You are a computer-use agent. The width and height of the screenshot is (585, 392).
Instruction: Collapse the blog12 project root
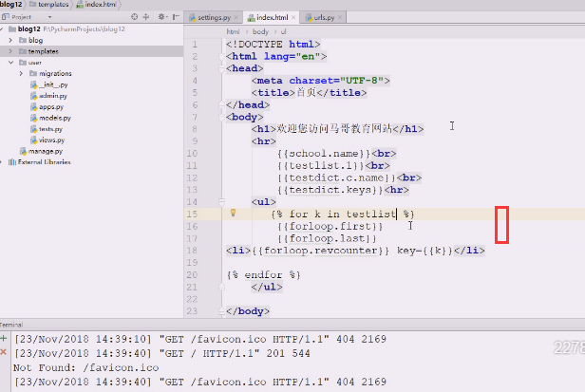[2, 28]
